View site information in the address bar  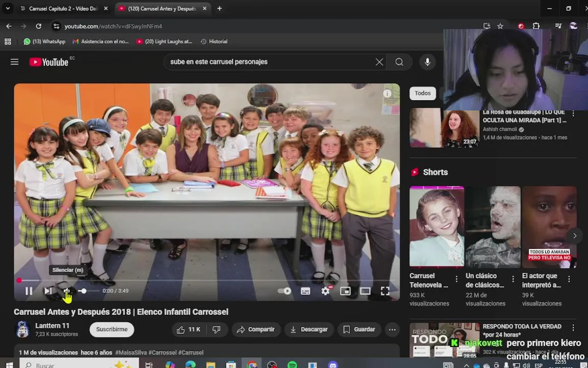[x=56, y=26]
